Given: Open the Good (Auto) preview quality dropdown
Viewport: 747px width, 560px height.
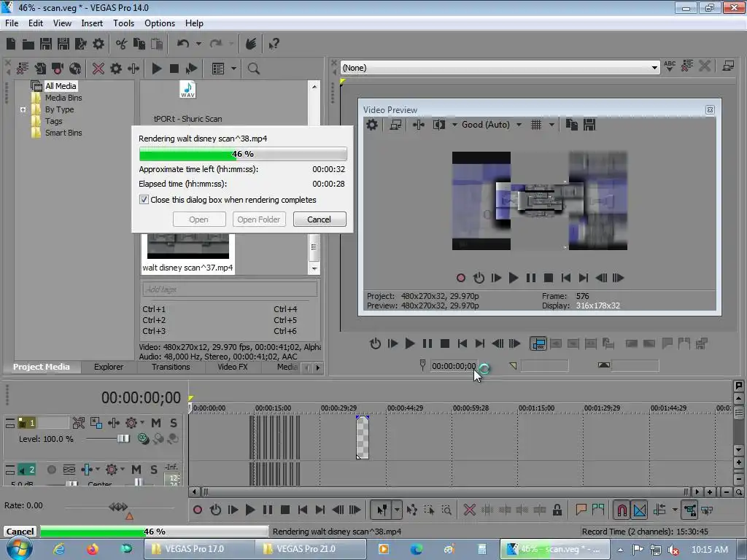Looking at the screenshot, I should click(x=519, y=125).
